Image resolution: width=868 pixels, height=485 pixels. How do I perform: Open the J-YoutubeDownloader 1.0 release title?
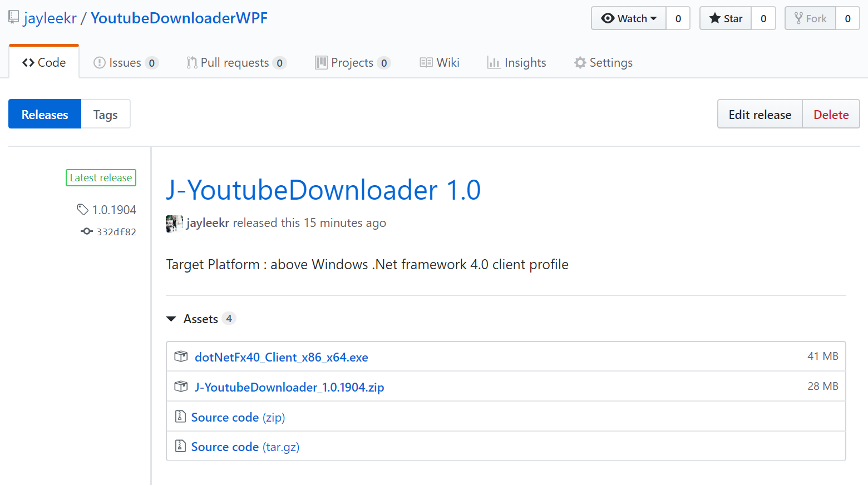(x=323, y=190)
